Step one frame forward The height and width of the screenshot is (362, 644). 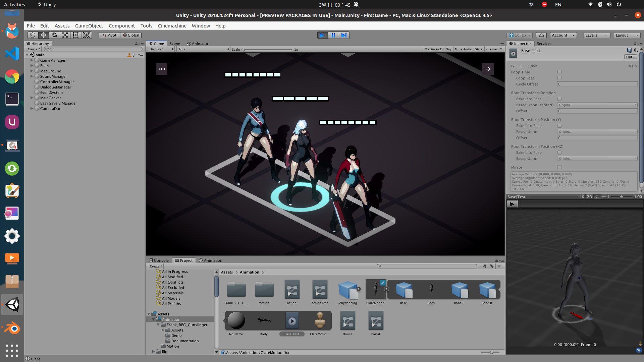point(344,35)
